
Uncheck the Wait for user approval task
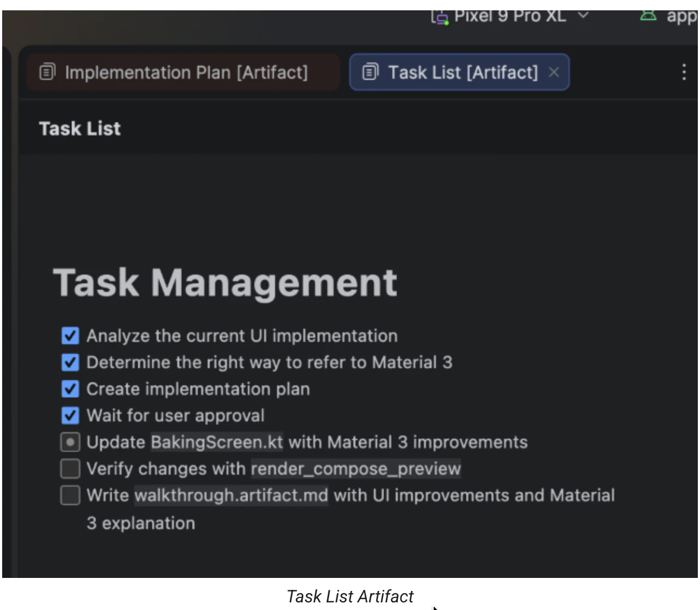pos(70,415)
